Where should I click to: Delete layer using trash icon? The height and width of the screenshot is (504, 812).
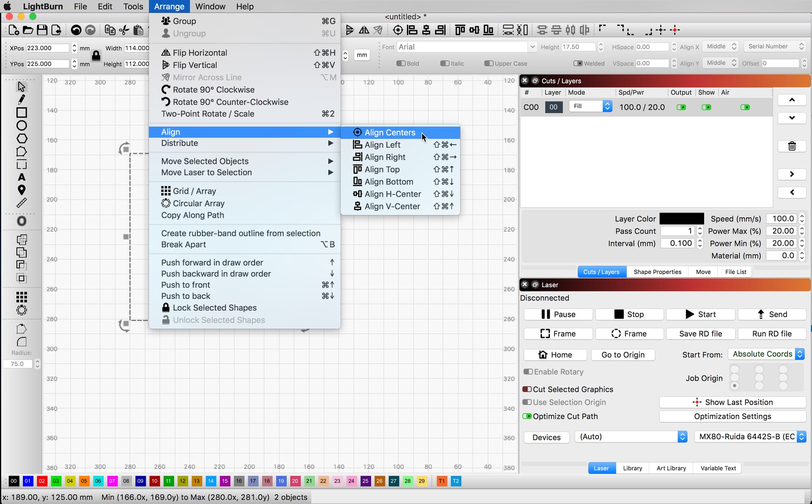(x=792, y=146)
